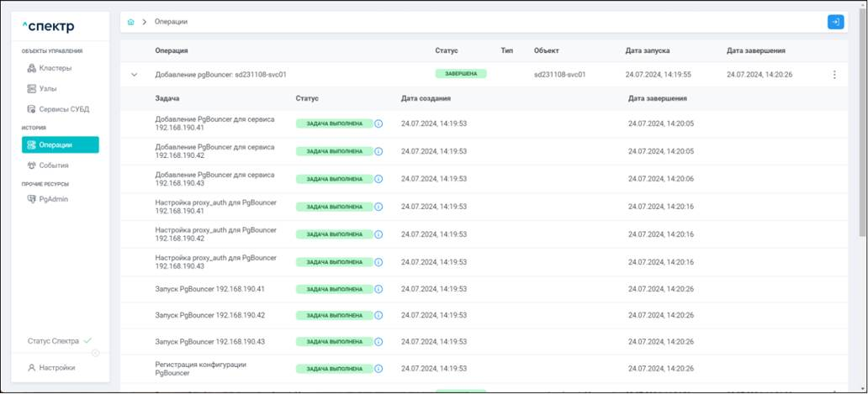868x394 pixels.
Task: Open Настройки at the sidebar bottom
Action: click(x=56, y=367)
